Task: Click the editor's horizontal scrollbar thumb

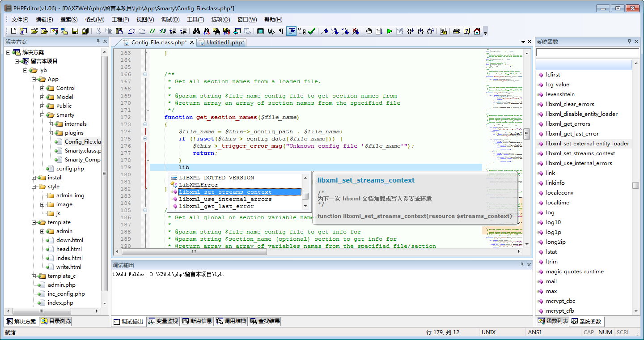Action: click(x=193, y=251)
